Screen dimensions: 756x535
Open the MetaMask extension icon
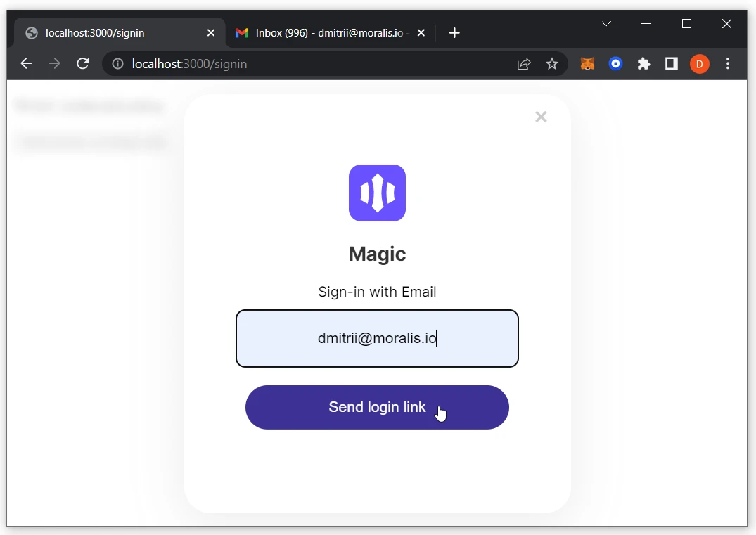click(587, 64)
